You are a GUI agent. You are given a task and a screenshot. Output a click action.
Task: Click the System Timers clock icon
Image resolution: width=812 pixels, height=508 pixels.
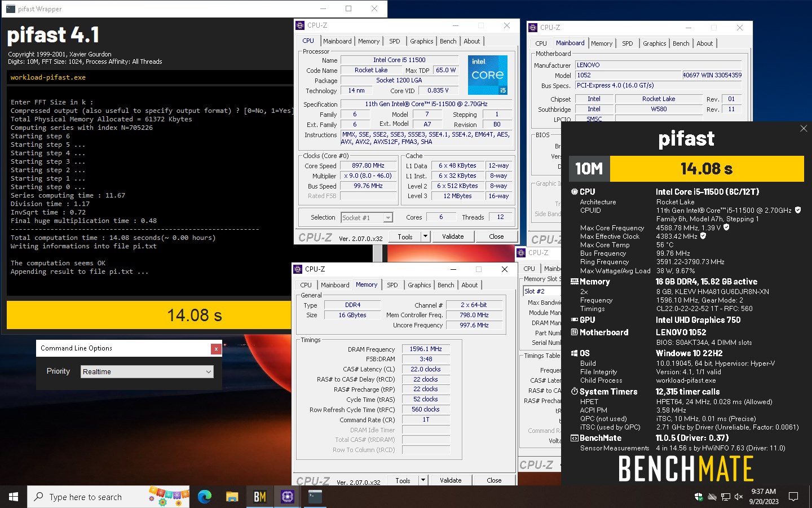(575, 392)
